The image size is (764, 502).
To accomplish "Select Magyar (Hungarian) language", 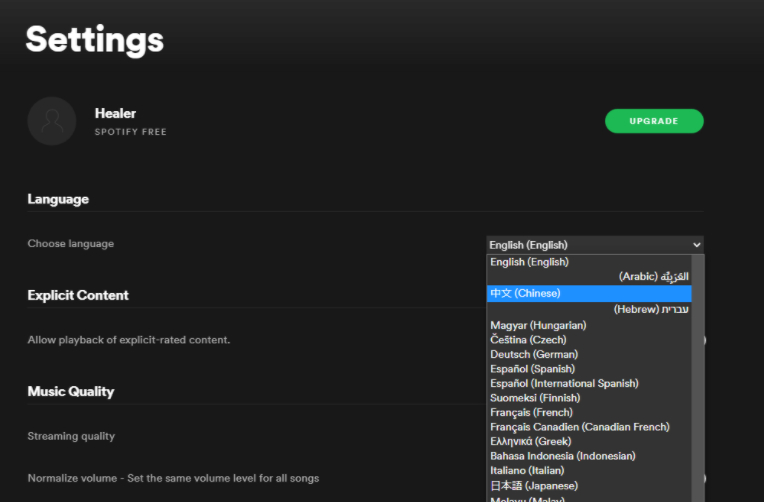I will 538,325.
